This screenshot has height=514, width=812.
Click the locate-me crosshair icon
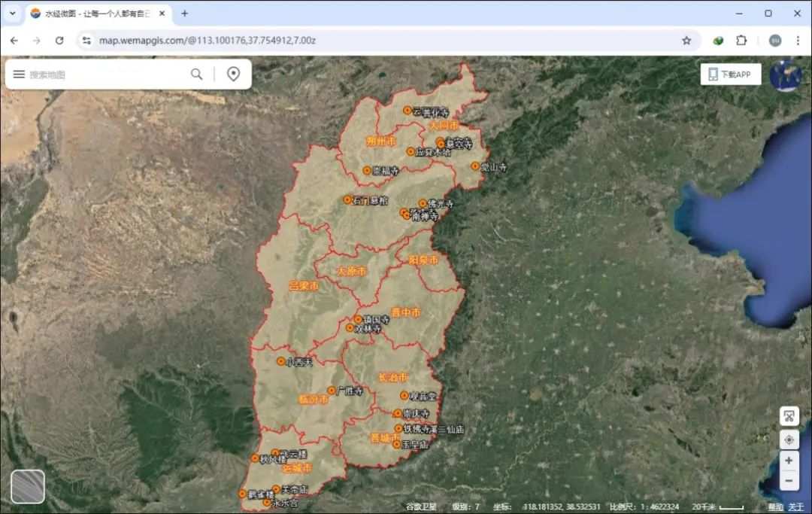click(x=789, y=440)
